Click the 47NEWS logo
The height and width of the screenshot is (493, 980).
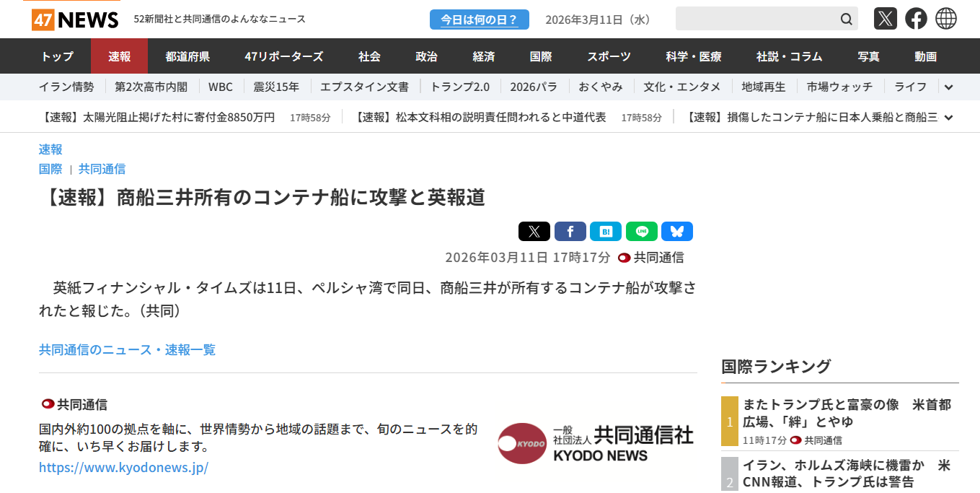pos(75,19)
